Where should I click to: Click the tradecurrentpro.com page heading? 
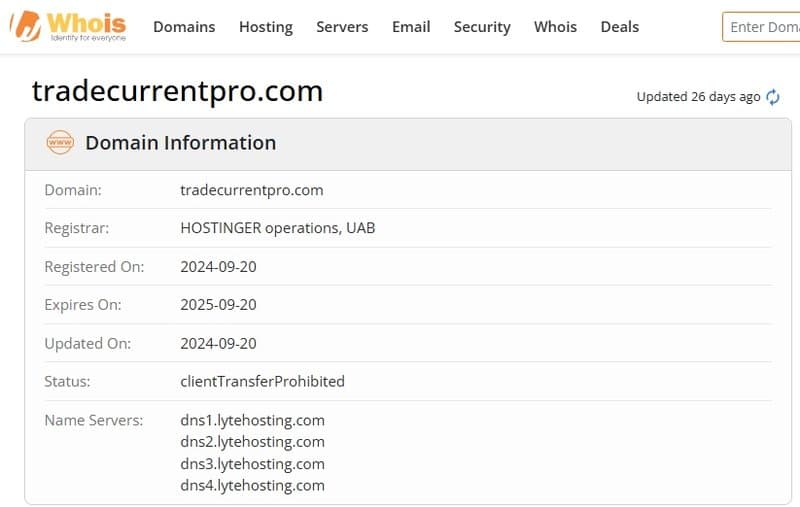178,92
